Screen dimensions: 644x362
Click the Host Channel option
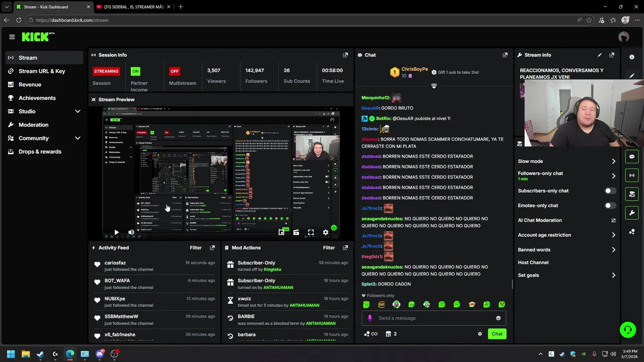click(x=533, y=262)
